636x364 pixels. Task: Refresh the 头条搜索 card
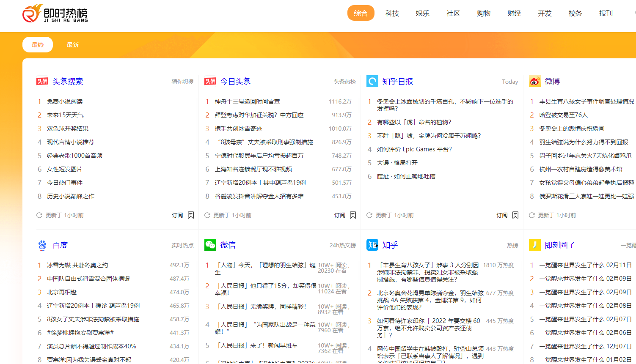pyautogui.click(x=39, y=215)
